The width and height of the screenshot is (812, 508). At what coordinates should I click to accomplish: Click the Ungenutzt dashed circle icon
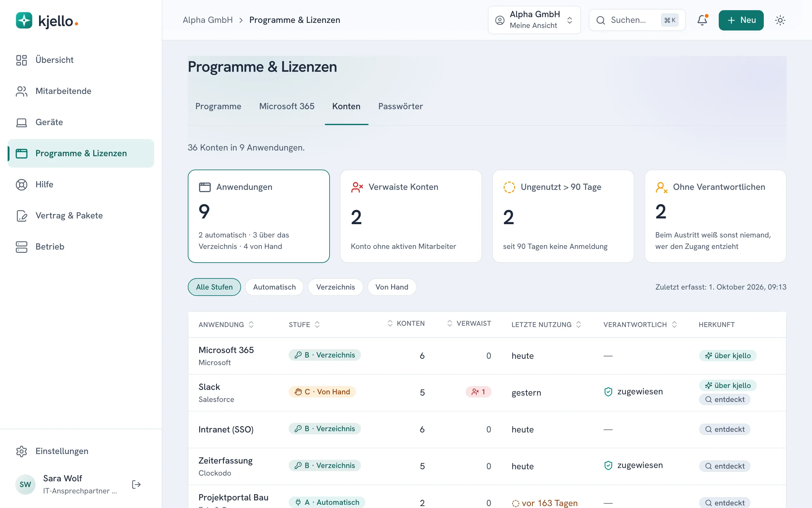(509, 187)
